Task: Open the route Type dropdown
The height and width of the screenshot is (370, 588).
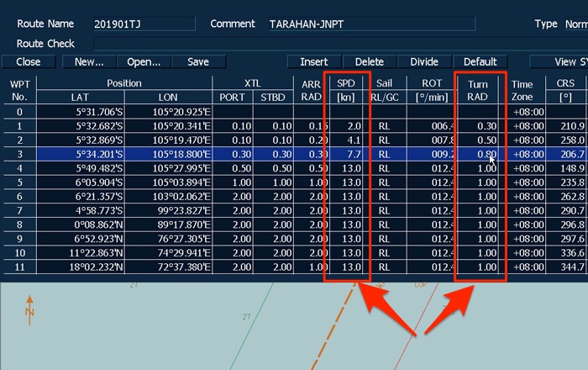Action: pos(576,24)
